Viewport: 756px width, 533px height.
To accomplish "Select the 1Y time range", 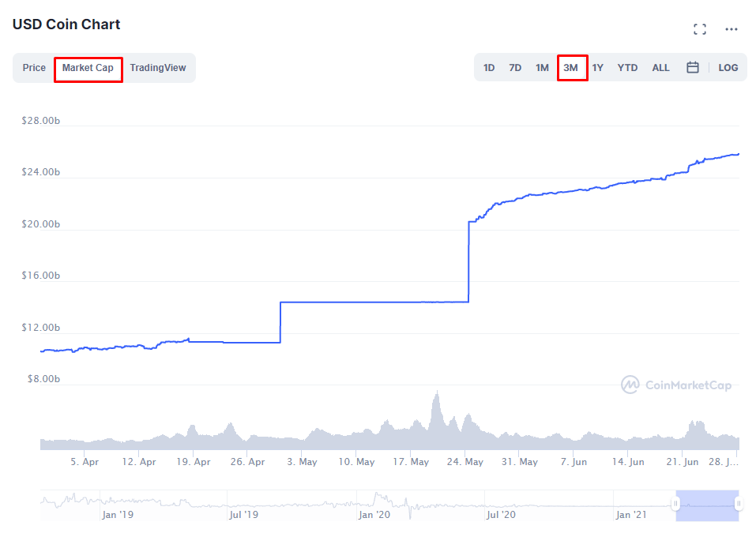I will point(597,68).
